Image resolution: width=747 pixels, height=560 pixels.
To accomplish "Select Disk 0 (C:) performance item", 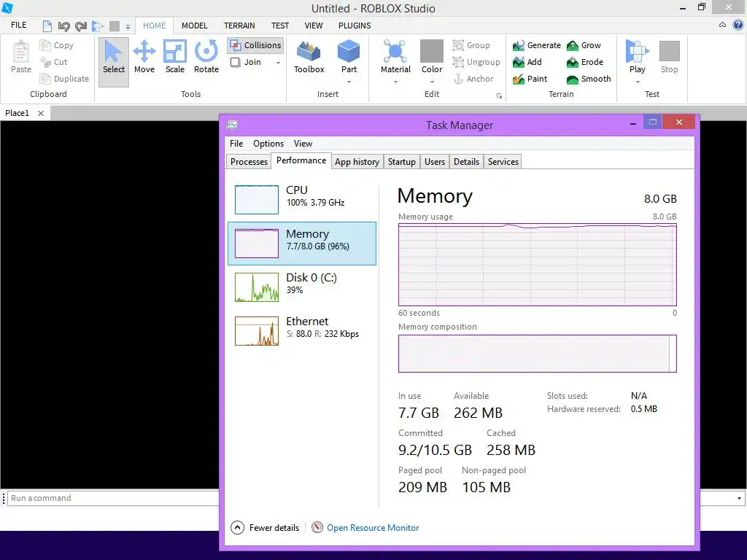I will [x=302, y=287].
